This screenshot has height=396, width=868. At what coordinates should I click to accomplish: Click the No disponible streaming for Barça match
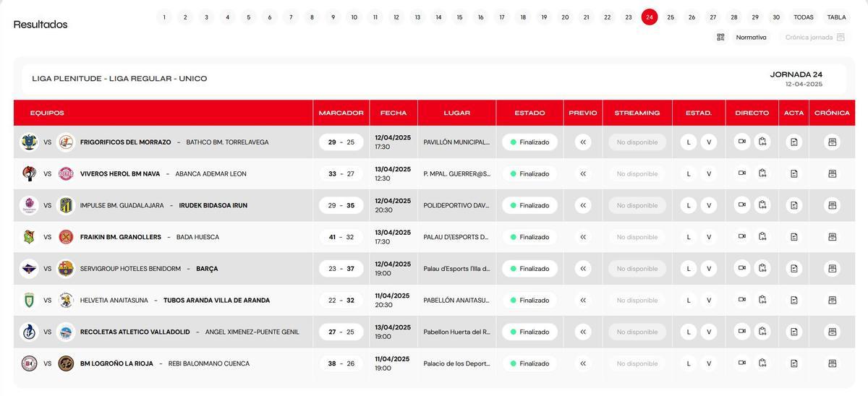pos(637,269)
